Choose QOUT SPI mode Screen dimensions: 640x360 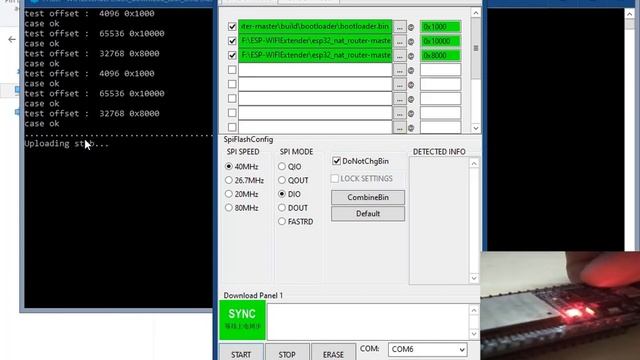tap(282, 180)
